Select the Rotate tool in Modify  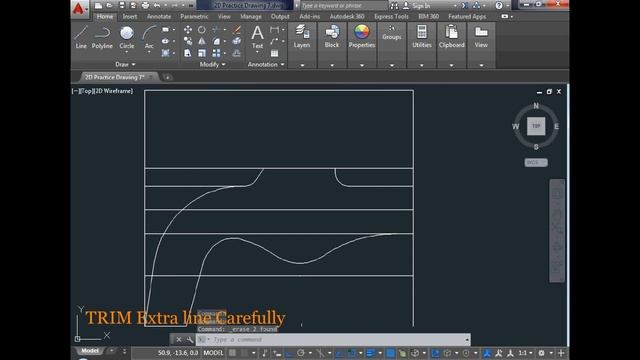pos(202,30)
